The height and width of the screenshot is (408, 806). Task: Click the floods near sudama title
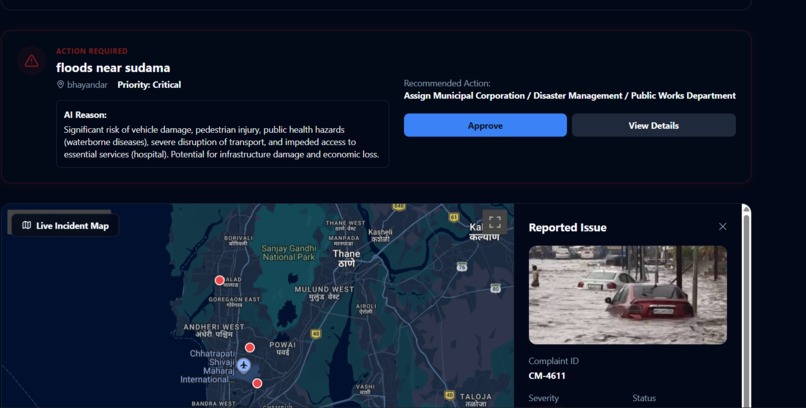(113, 68)
